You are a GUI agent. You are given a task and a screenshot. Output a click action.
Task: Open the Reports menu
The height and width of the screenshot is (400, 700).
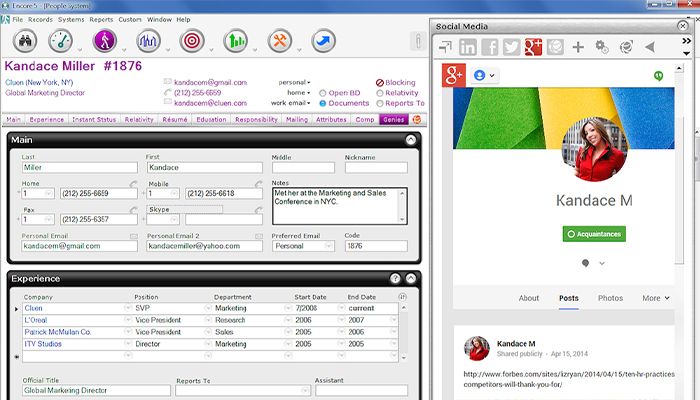pos(101,20)
